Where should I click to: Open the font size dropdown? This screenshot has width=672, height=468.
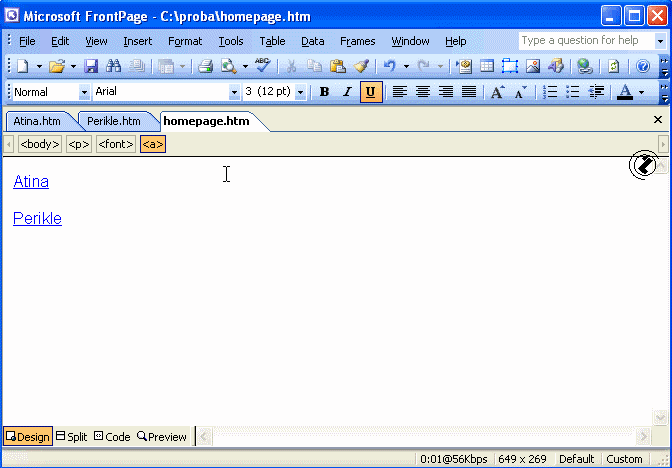(x=300, y=92)
